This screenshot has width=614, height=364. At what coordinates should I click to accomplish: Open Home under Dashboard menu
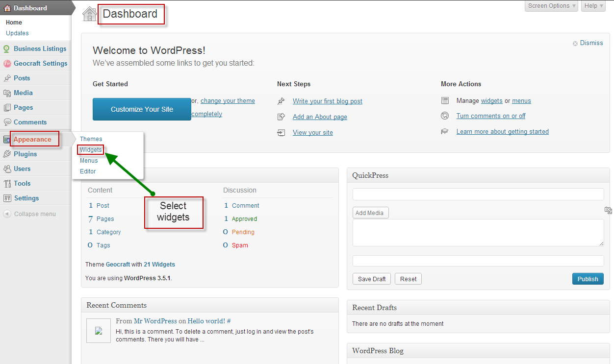pyautogui.click(x=14, y=23)
